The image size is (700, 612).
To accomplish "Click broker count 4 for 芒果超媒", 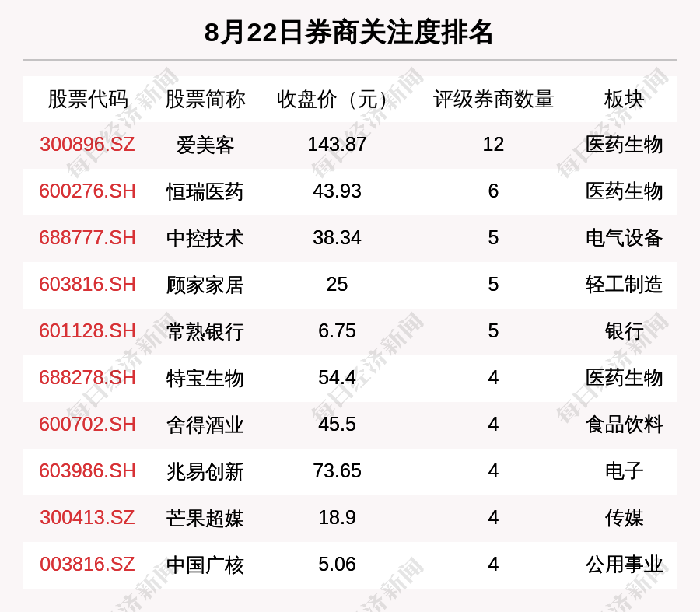I will (493, 518).
